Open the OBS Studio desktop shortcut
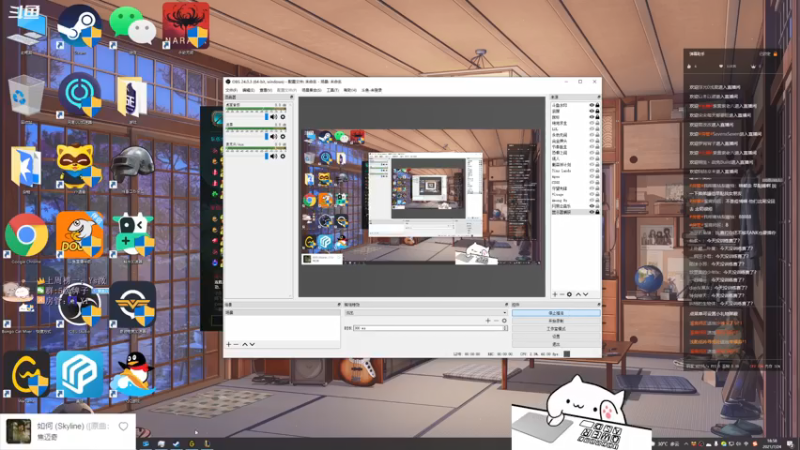The image size is (800, 450). click(80, 305)
